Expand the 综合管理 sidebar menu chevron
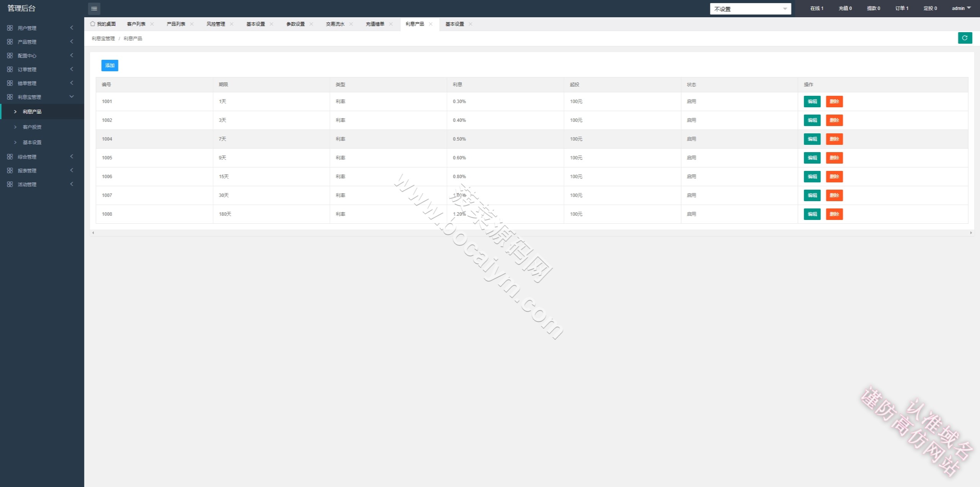Image resolution: width=980 pixels, height=487 pixels. click(x=72, y=157)
